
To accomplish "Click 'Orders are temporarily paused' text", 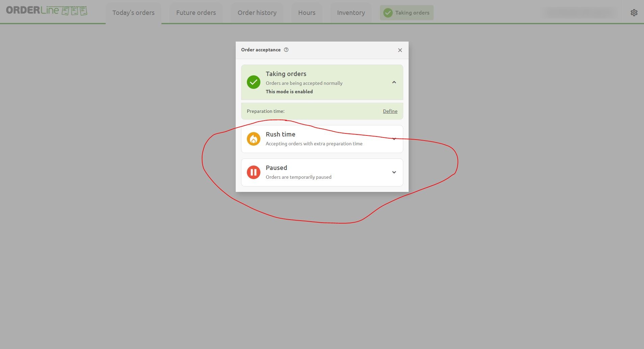I will [x=299, y=177].
